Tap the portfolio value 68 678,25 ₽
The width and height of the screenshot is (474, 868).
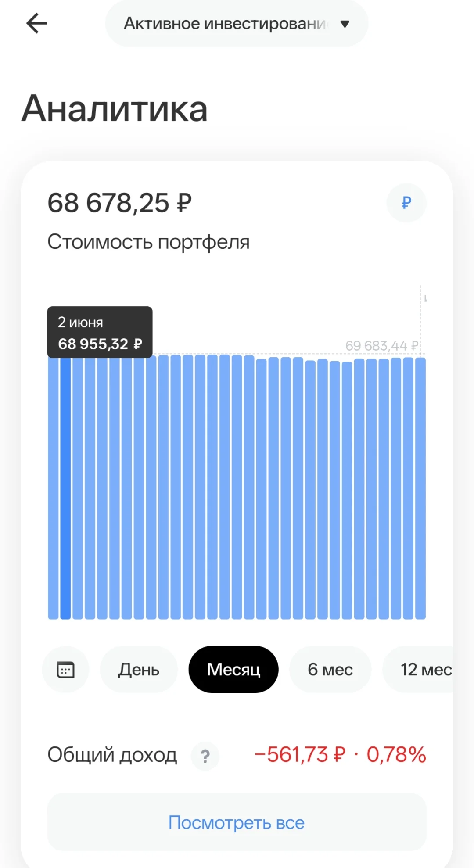(119, 203)
